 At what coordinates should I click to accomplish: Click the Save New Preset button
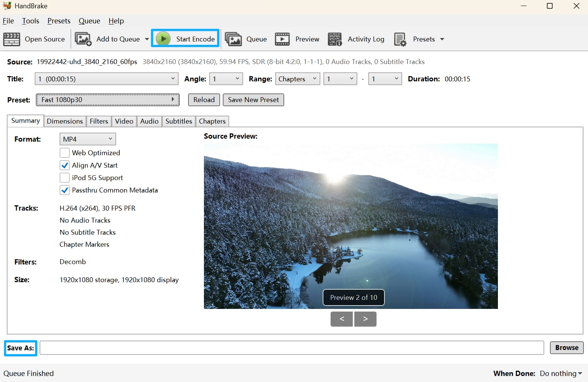253,100
